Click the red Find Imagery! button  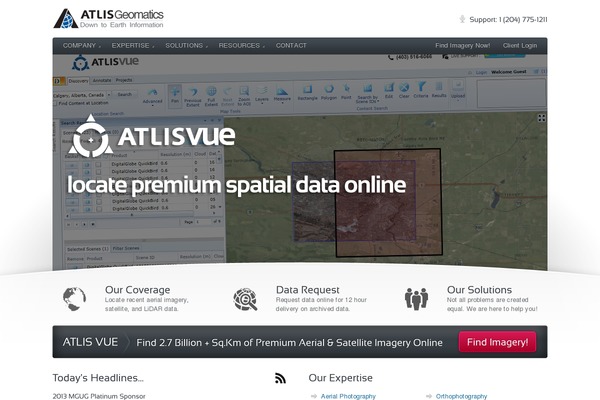(x=497, y=342)
